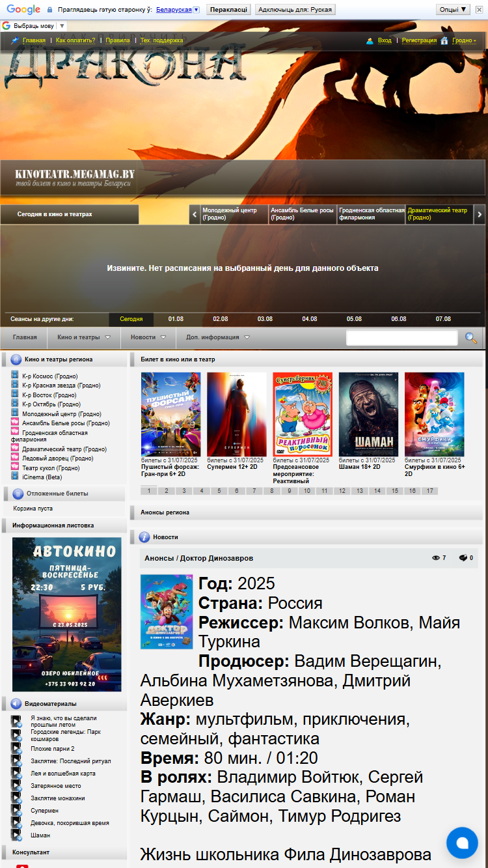Close the Google Translate bar
Screen dimensions: 488x868
click(480, 10)
